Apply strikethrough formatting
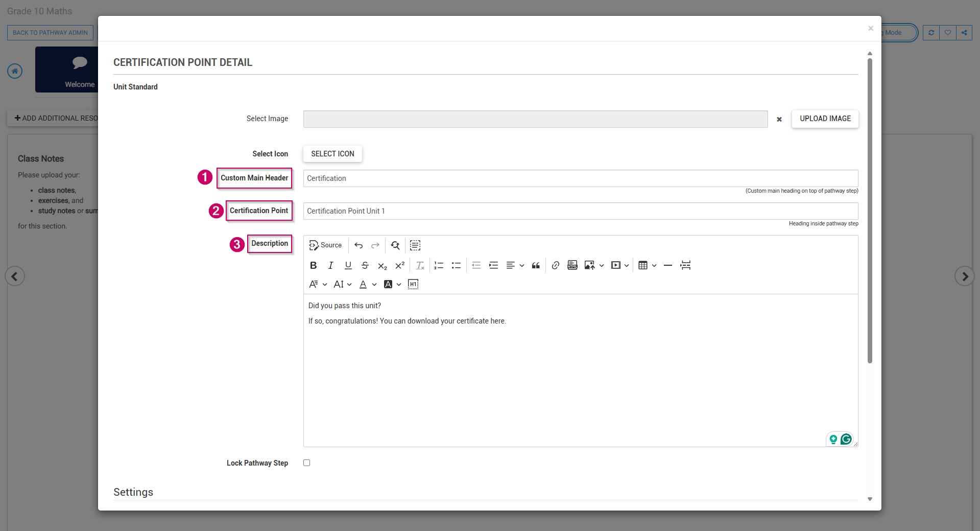 (x=365, y=265)
